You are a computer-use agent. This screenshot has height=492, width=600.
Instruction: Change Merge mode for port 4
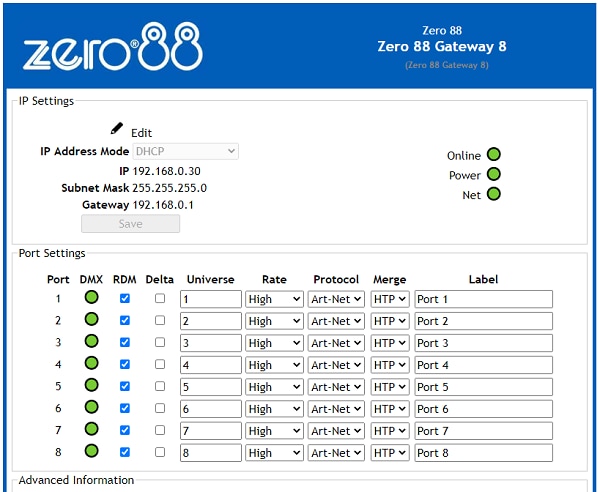pos(390,365)
